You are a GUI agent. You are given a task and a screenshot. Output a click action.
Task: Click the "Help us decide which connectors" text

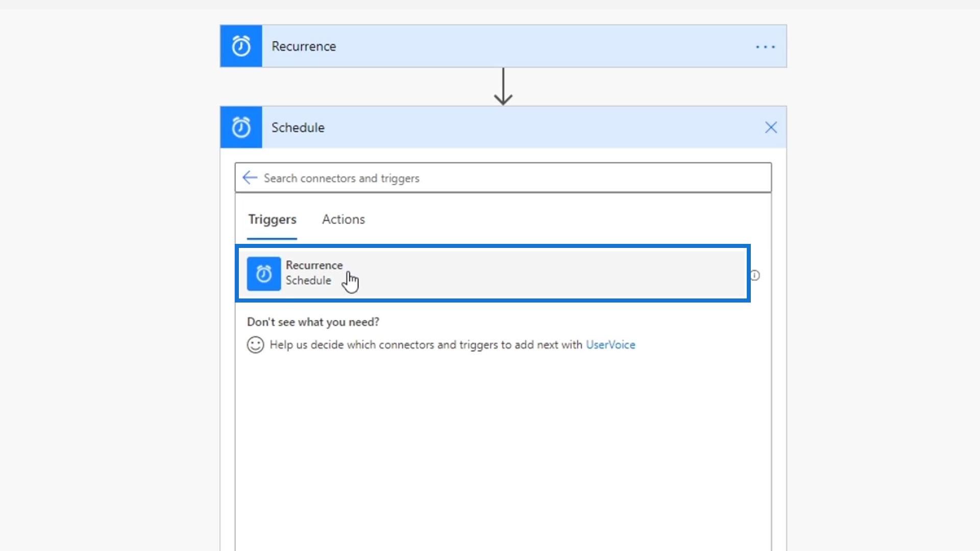point(425,345)
